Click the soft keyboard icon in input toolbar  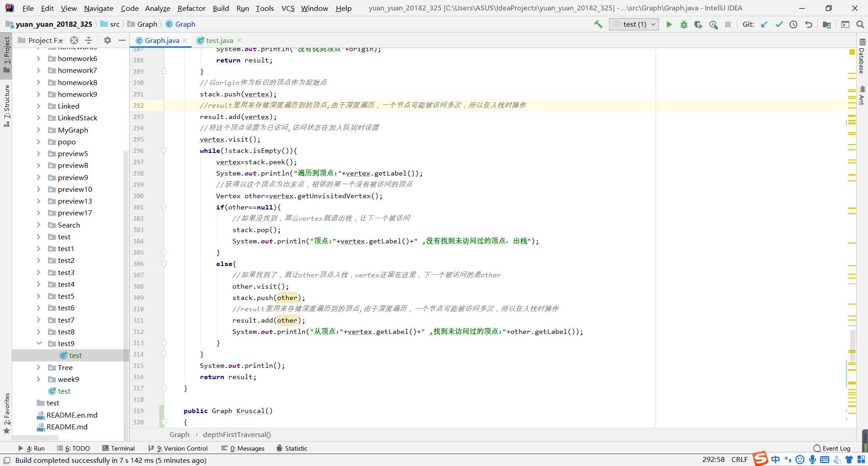point(825,460)
